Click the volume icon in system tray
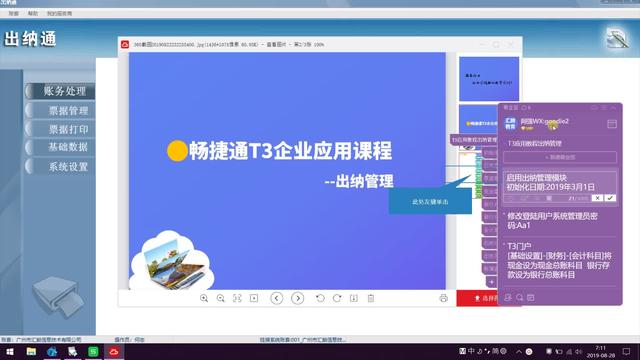This screenshot has height=360, width=640. pyautogui.click(x=578, y=351)
